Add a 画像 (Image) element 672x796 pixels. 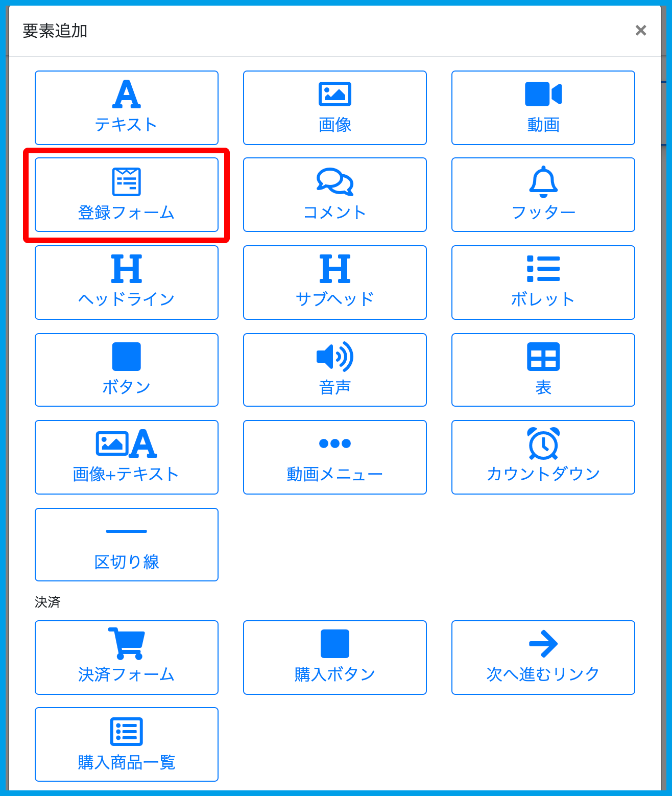[x=334, y=108]
